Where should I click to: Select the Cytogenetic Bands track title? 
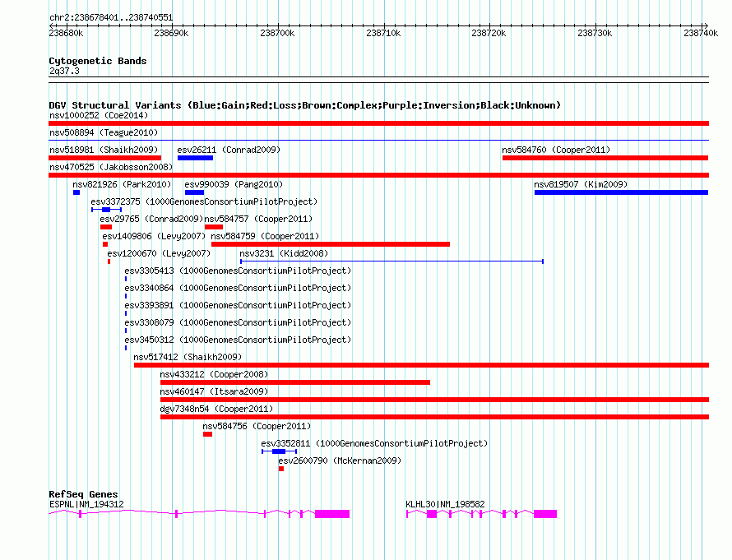click(98, 61)
